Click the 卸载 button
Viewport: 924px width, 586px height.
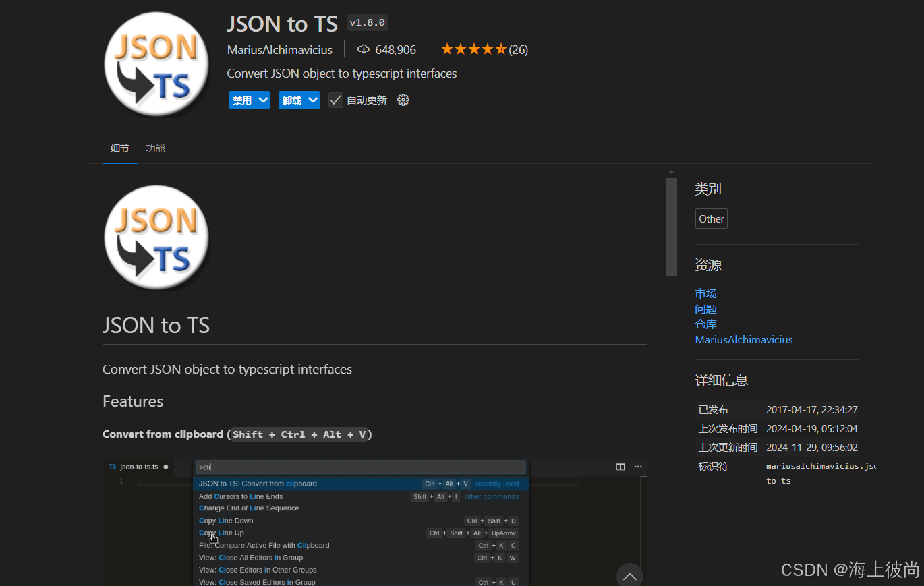(x=292, y=100)
